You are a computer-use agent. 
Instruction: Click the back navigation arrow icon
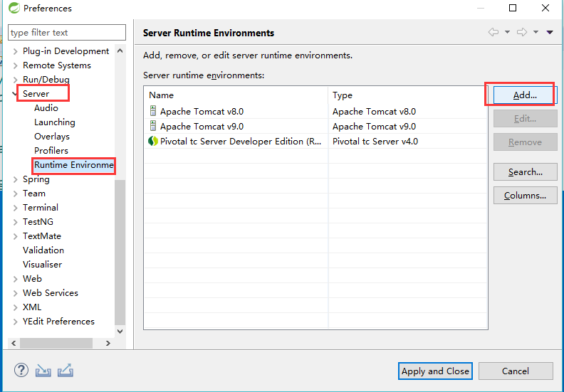click(x=493, y=32)
